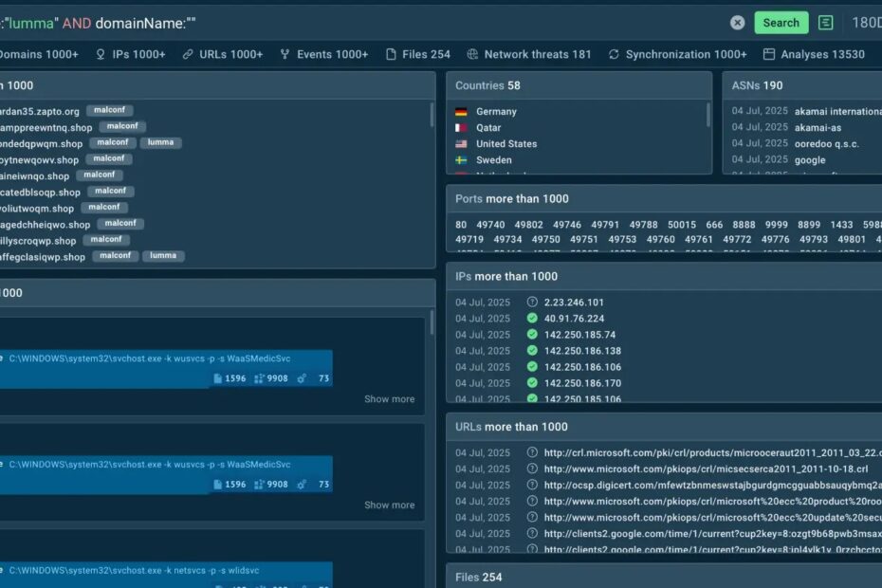Click the Analyses tab calendar icon
The width and height of the screenshot is (882, 588).
coord(769,54)
